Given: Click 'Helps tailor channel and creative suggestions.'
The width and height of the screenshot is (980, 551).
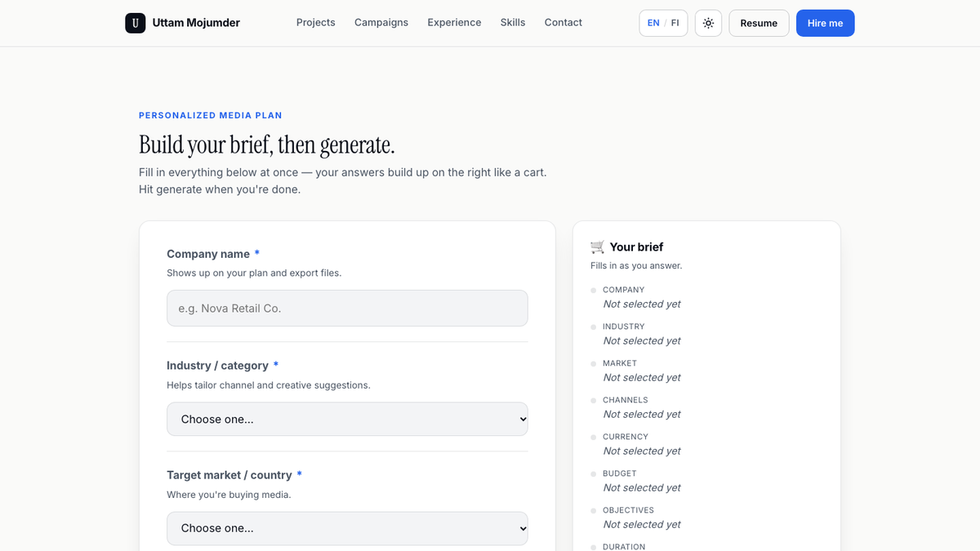Looking at the screenshot, I should tap(269, 385).
